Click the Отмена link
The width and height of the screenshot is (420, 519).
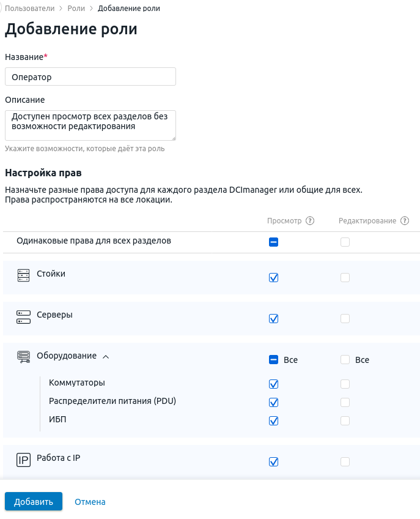[90, 502]
